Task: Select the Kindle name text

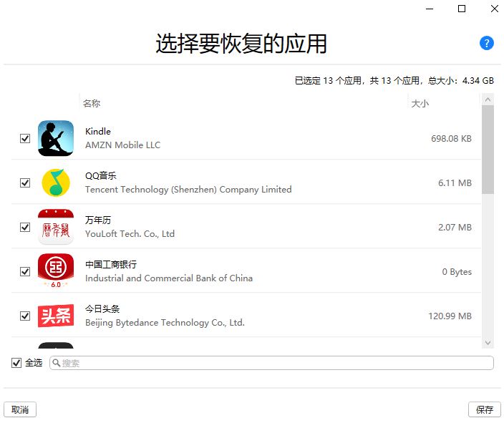Action: pos(97,132)
